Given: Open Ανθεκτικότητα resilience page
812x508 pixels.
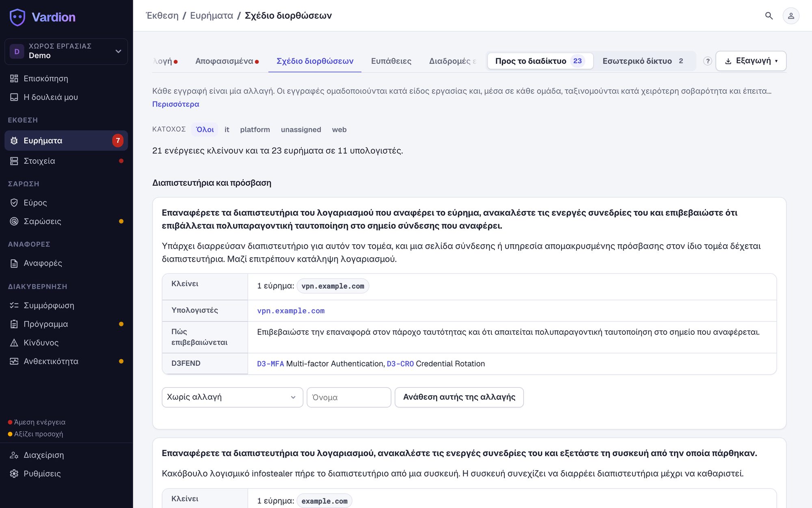Looking at the screenshot, I should tap(66, 361).
